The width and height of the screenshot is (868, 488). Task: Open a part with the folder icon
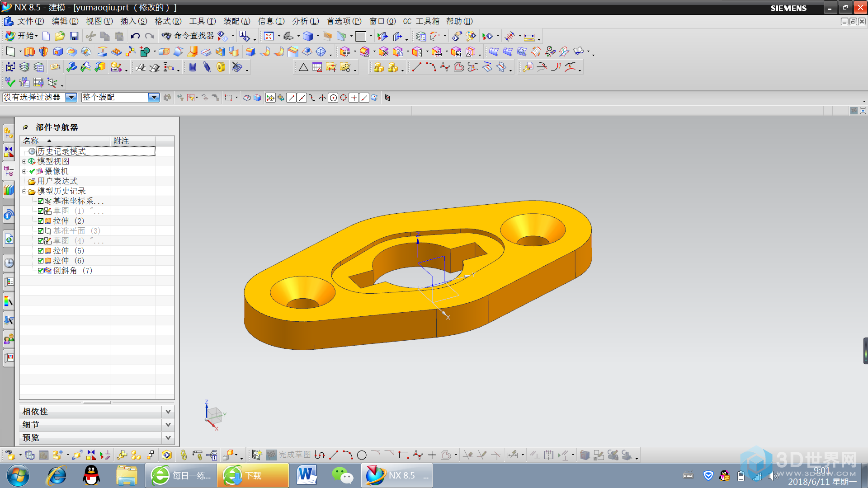point(60,36)
